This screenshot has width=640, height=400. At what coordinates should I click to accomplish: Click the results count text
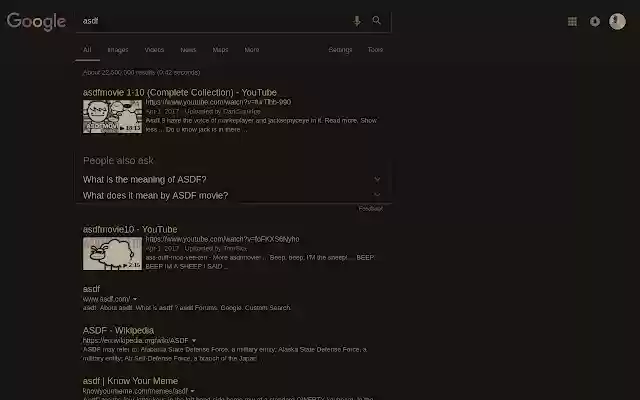coord(142,72)
